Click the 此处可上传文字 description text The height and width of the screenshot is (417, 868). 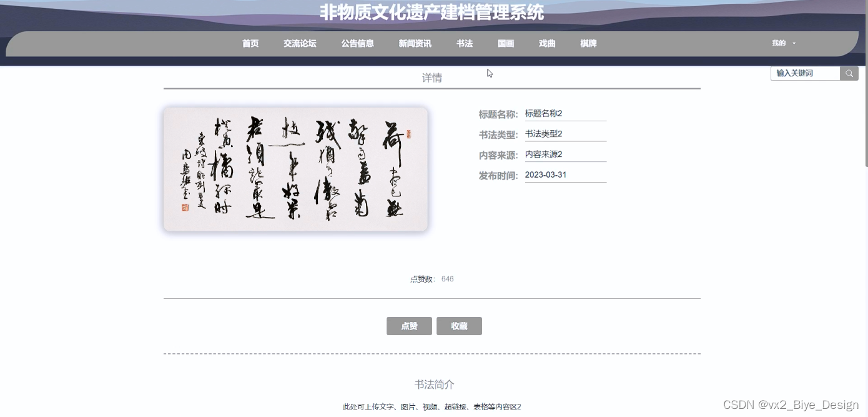432,407
